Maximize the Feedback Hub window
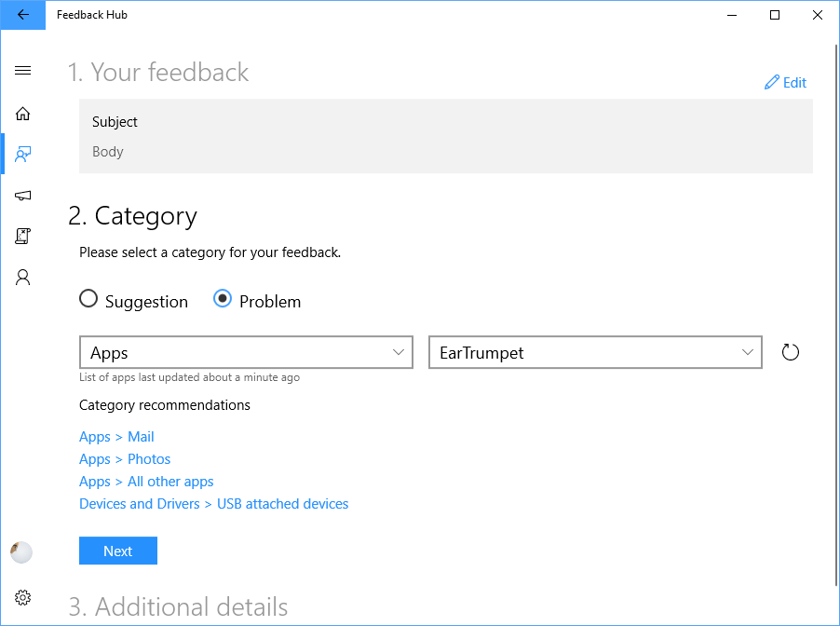 (x=775, y=15)
